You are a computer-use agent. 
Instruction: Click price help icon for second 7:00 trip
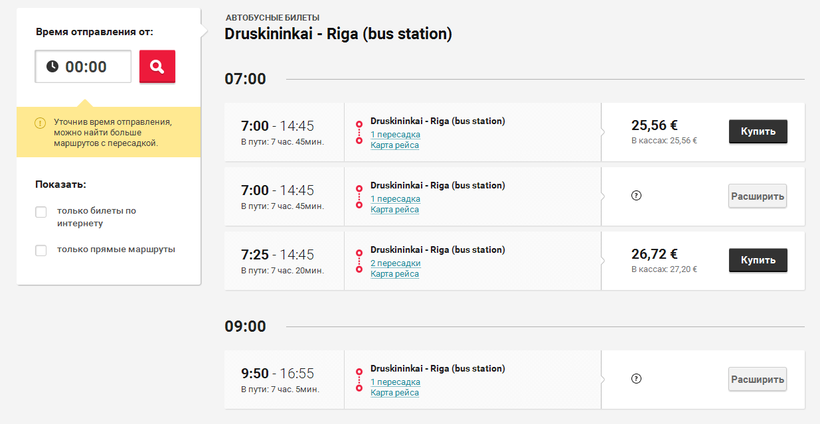click(636, 195)
